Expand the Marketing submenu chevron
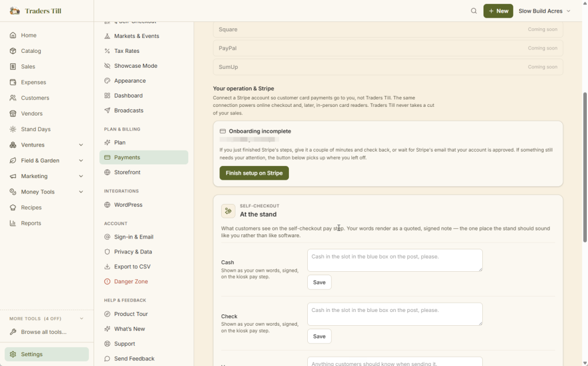 tap(81, 176)
